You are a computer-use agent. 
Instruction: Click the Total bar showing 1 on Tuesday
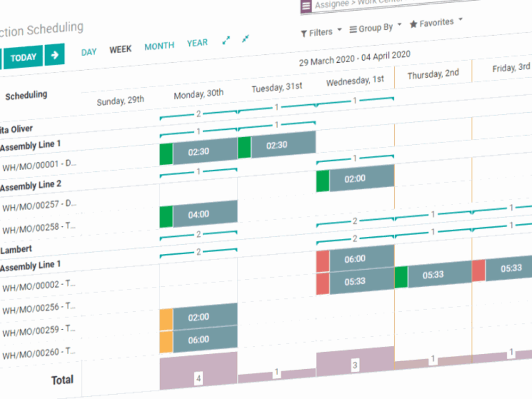click(277, 375)
